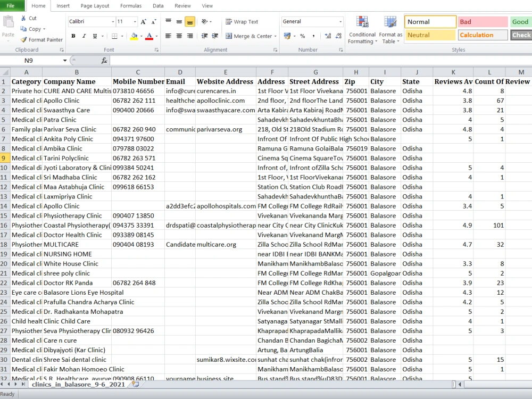Viewport: 532px width, 399px height.
Task: Increase font size with Grow Font
Action: click(x=143, y=21)
